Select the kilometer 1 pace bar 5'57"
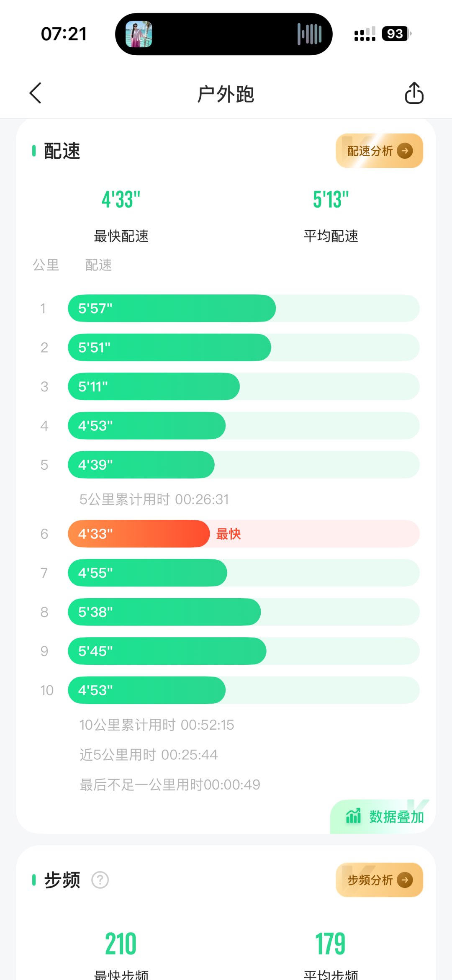The height and width of the screenshot is (980, 452). (172, 309)
